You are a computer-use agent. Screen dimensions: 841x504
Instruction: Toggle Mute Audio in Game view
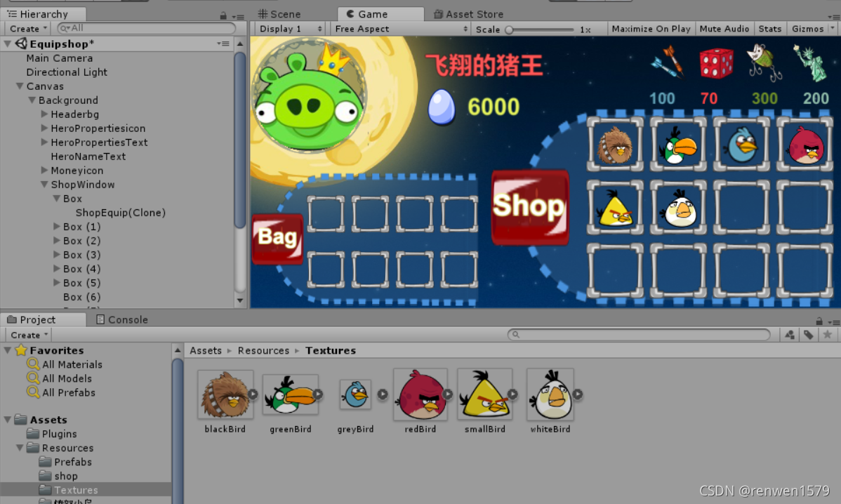724,29
